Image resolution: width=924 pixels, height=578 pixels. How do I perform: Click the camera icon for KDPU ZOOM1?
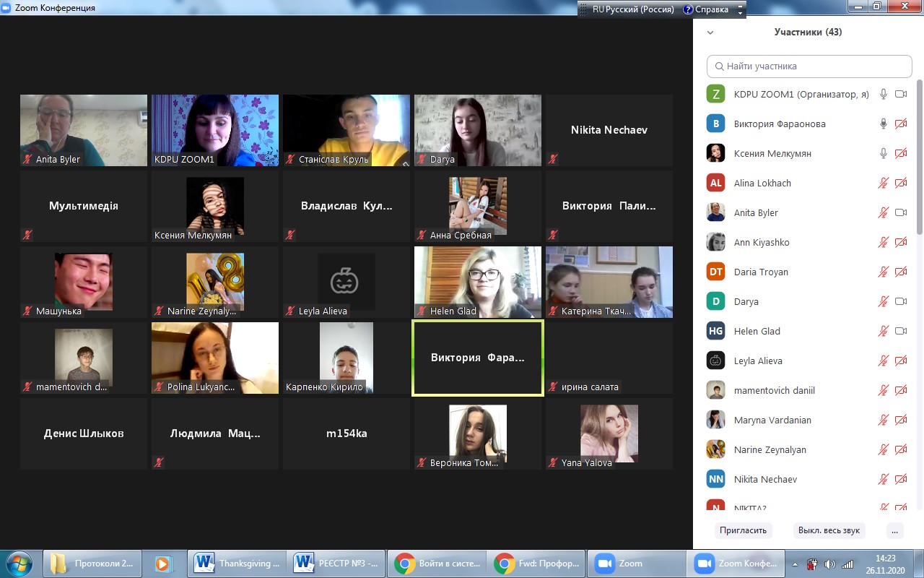(900, 94)
